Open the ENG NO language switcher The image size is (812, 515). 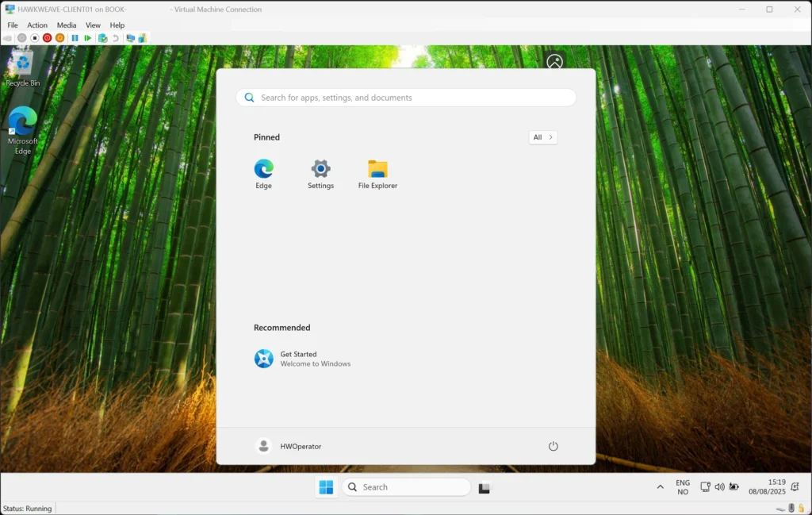683,487
